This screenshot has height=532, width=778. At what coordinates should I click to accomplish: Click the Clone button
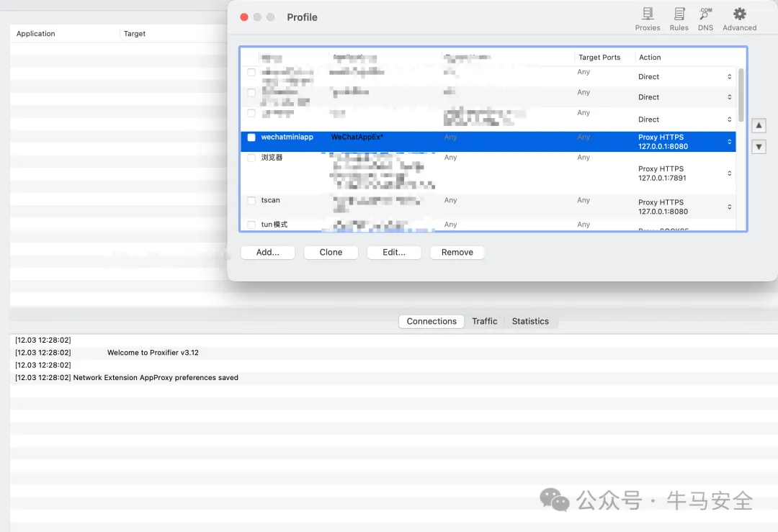331,253
